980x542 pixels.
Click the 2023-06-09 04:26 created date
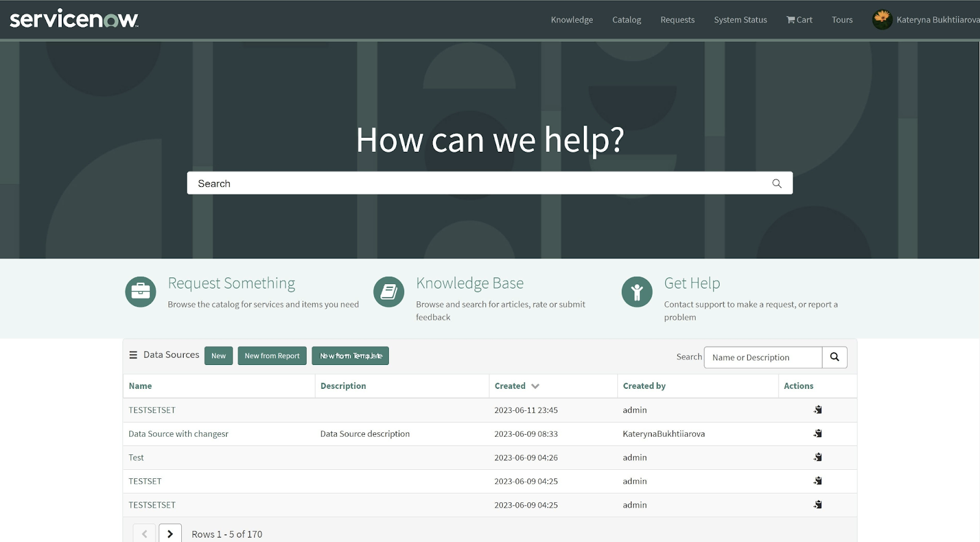[x=526, y=457]
